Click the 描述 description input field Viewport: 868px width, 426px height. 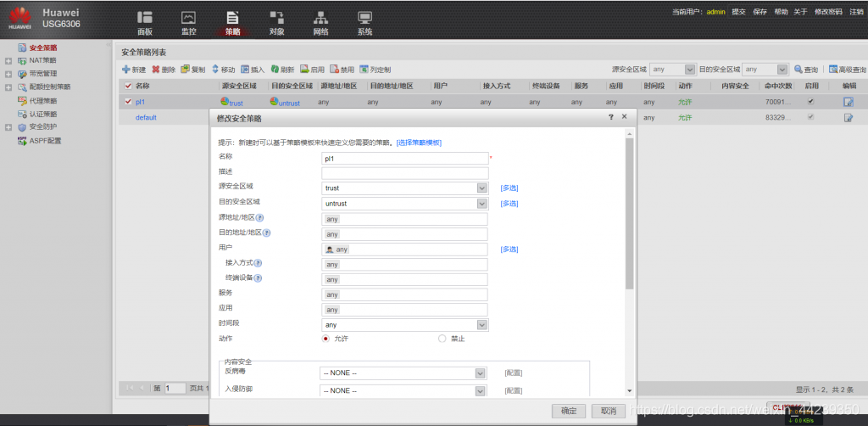point(404,173)
